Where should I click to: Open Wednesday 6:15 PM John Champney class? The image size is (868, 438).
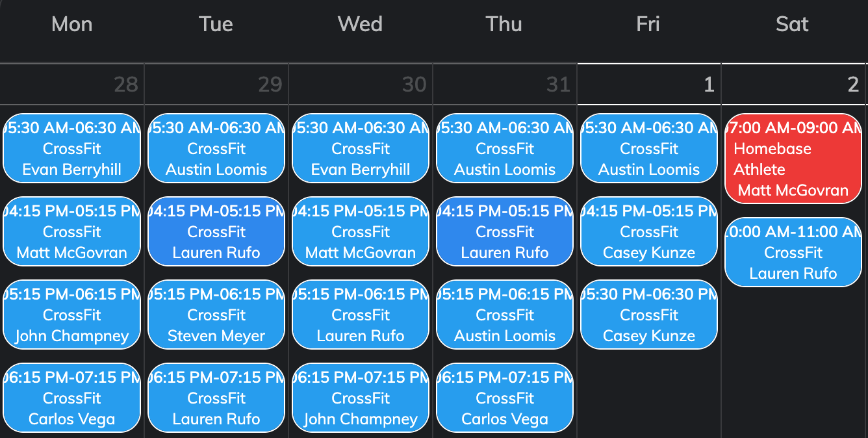[361, 398]
